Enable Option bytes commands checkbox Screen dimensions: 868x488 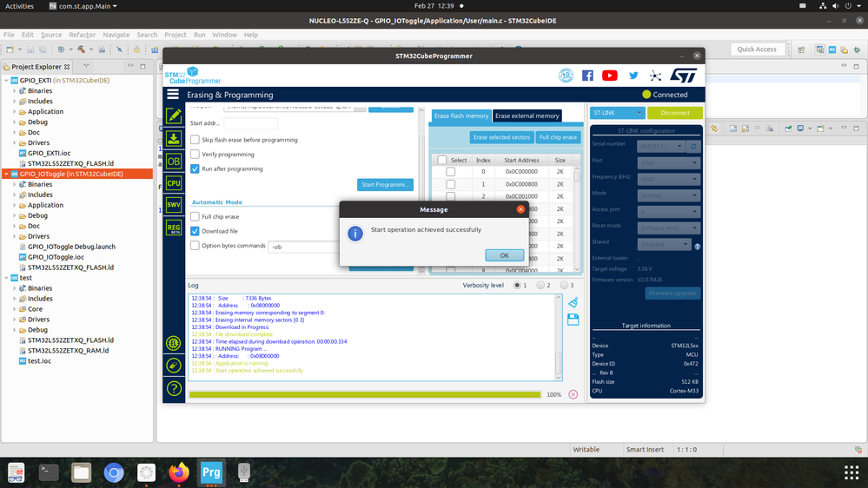195,245
